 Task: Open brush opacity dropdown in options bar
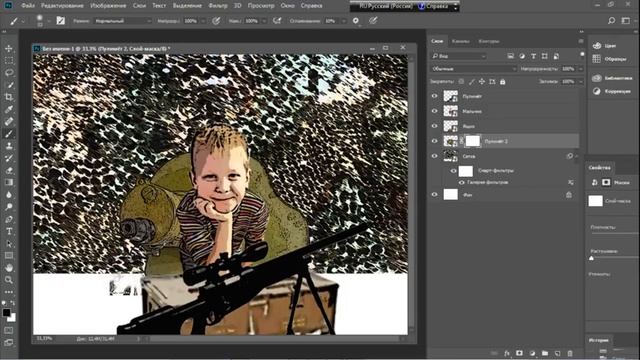(203, 20)
